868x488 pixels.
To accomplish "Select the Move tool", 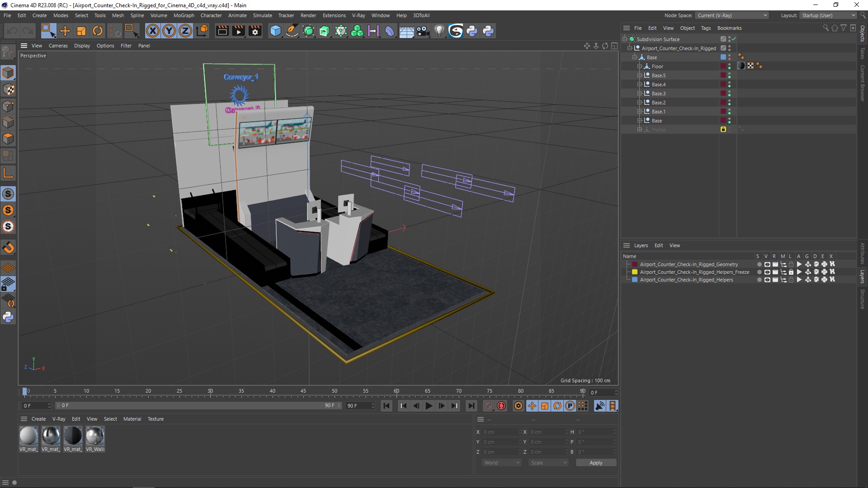I will click(x=65, y=31).
